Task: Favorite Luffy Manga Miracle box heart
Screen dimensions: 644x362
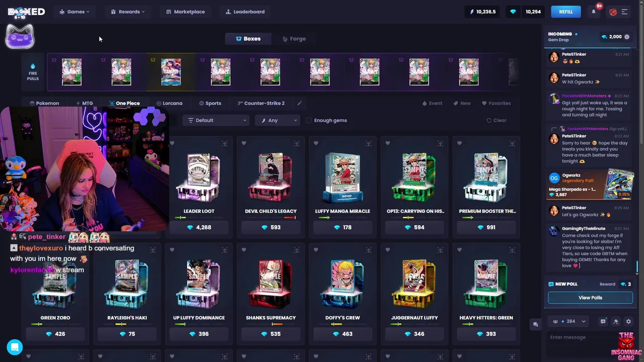Action: 316,143
